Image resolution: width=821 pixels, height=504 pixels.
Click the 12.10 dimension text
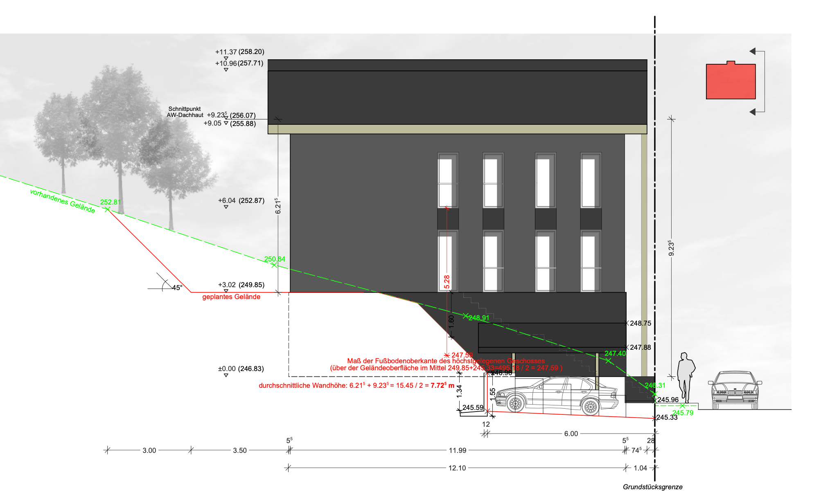coord(457,468)
